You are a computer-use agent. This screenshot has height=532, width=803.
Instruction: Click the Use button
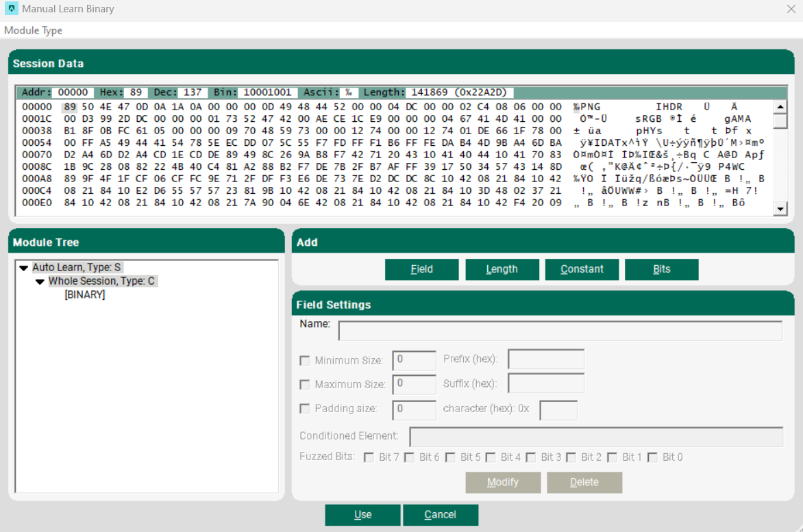[x=362, y=515]
